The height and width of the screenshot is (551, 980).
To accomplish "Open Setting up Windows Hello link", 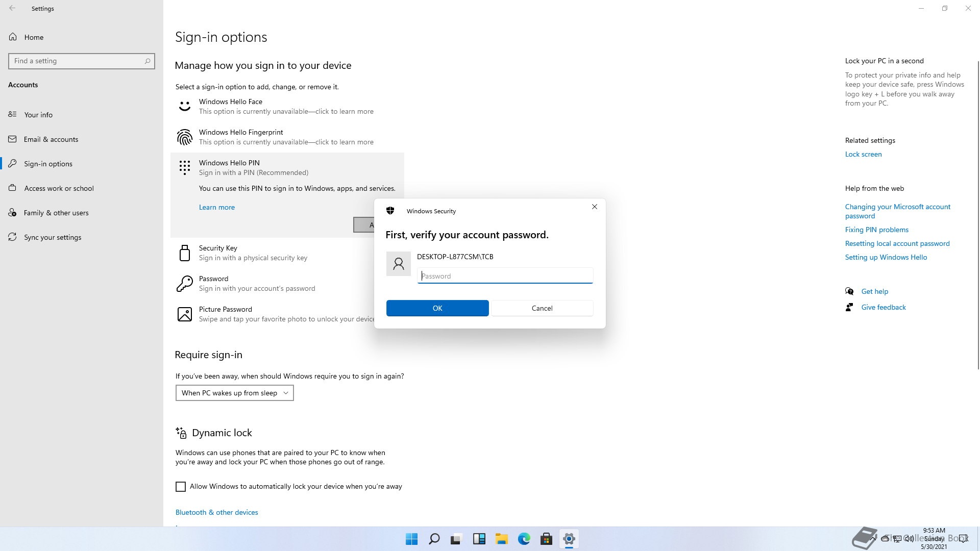I will (x=886, y=257).
